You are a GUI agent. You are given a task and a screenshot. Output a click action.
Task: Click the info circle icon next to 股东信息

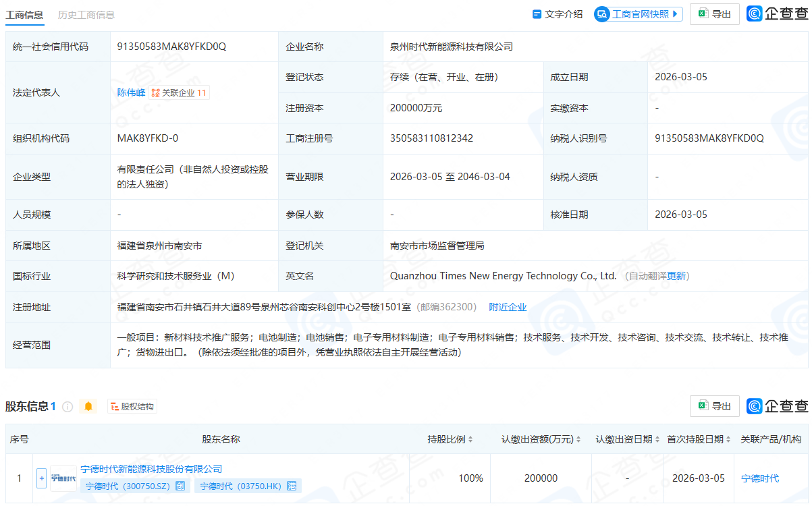click(66, 406)
